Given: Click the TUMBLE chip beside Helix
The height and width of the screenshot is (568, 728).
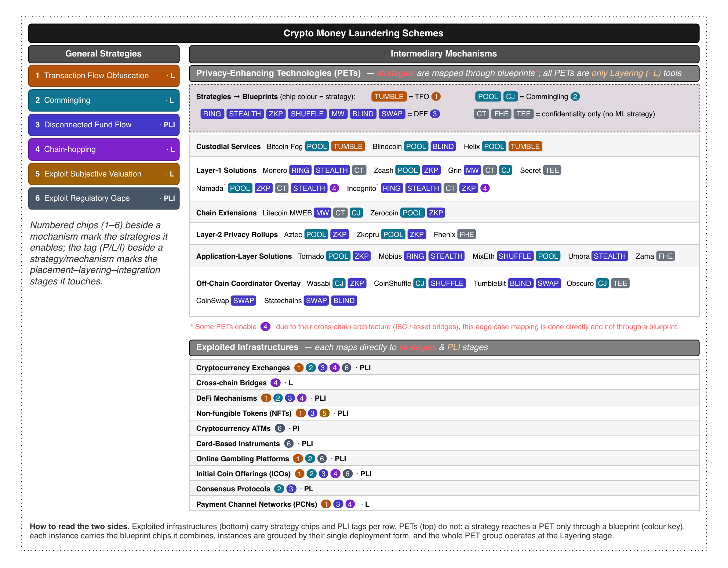Looking at the screenshot, I should 525,146.
